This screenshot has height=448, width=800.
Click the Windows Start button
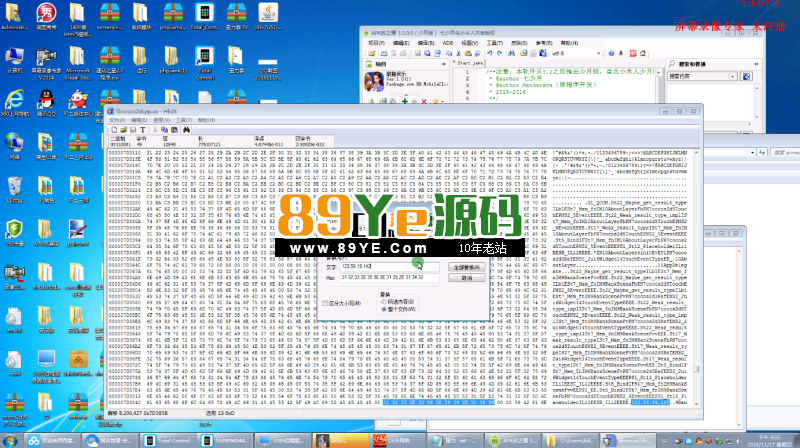10,440
